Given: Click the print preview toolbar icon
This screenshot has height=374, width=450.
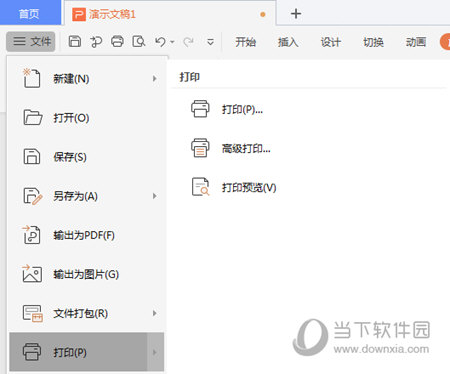Looking at the screenshot, I should click(139, 42).
